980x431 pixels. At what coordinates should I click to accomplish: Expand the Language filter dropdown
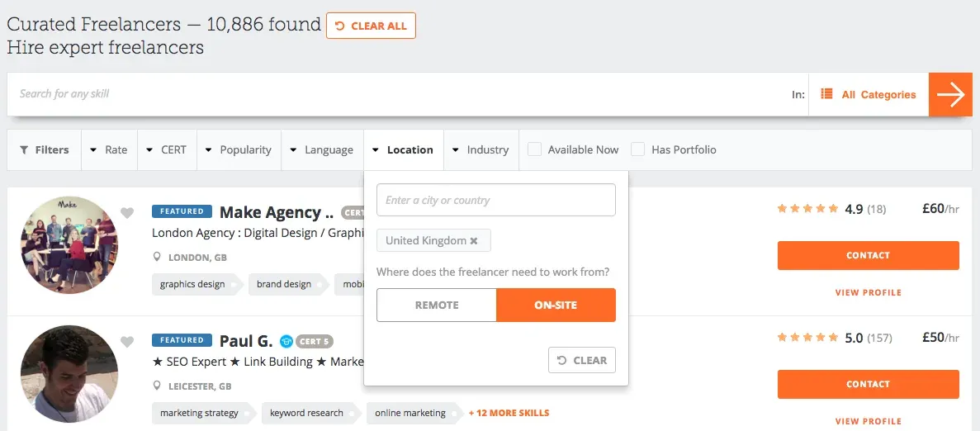[322, 150]
